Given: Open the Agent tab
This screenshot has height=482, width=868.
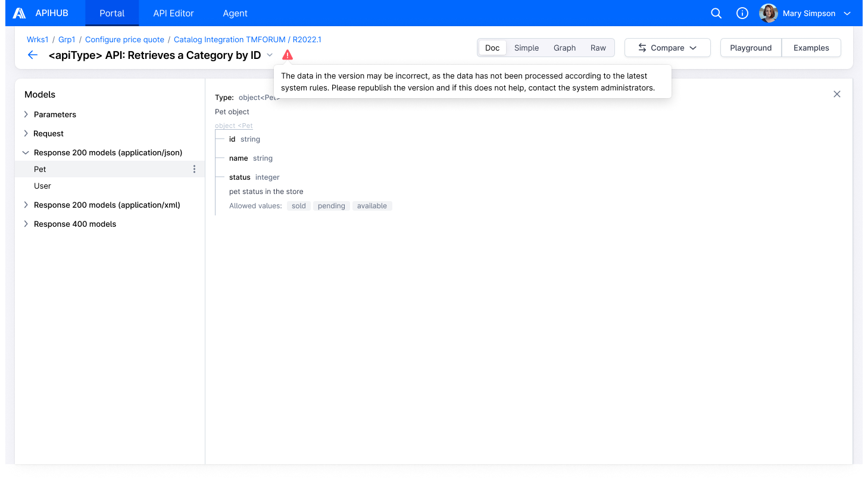Looking at the screenshot, I should (x=235, y=13).
